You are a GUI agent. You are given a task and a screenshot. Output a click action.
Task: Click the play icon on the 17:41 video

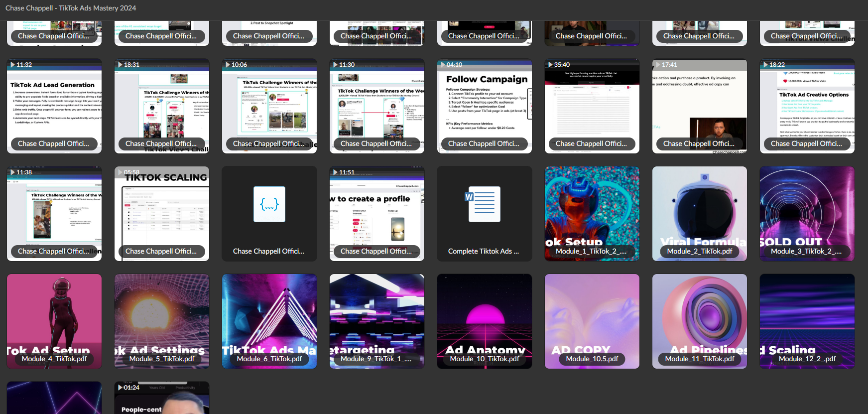[658, 65]
